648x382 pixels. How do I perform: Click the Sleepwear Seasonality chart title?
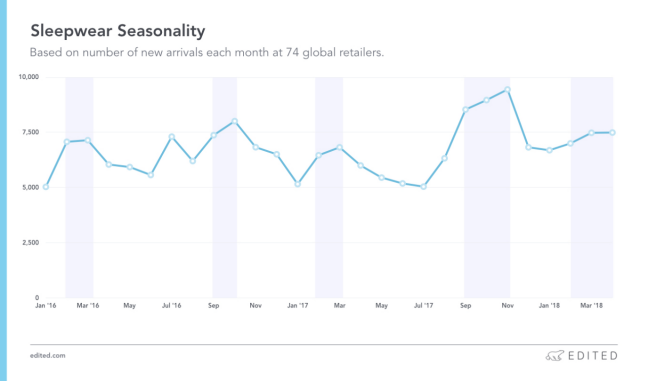pos(118,31)
